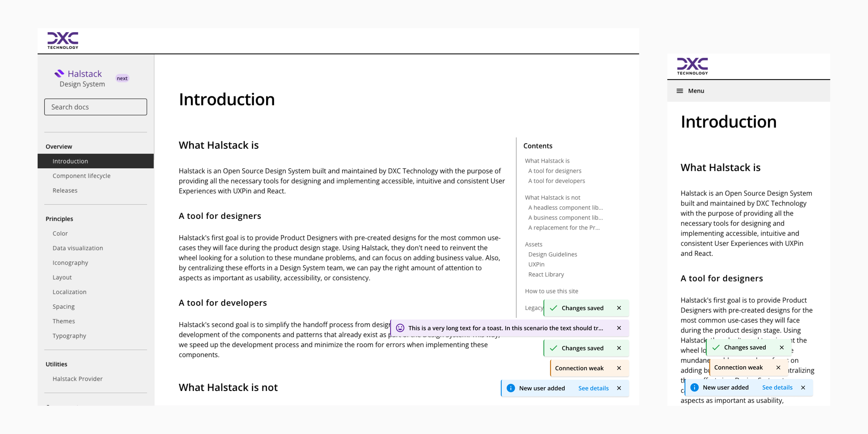The height and width of the screenshot is (434, 868).
Task: Close mobile New user added toast
Action: [x=803, y=387]
